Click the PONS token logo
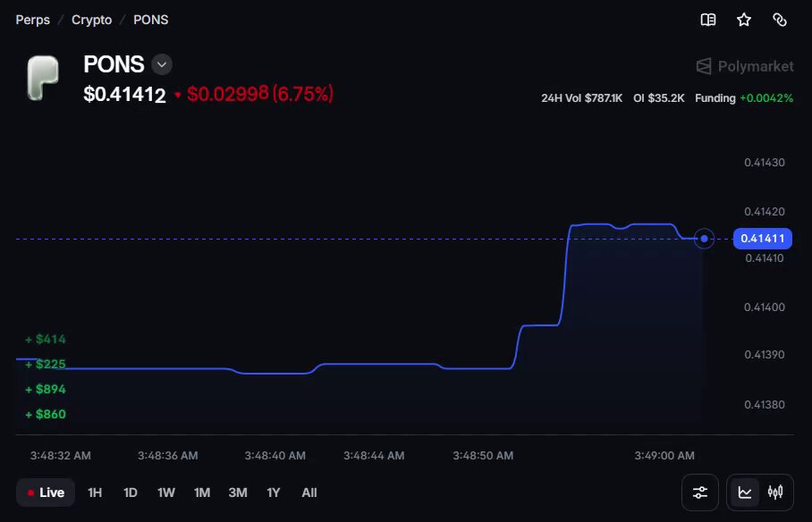Screen dimensions: 812x522 (x=42, y=78)
